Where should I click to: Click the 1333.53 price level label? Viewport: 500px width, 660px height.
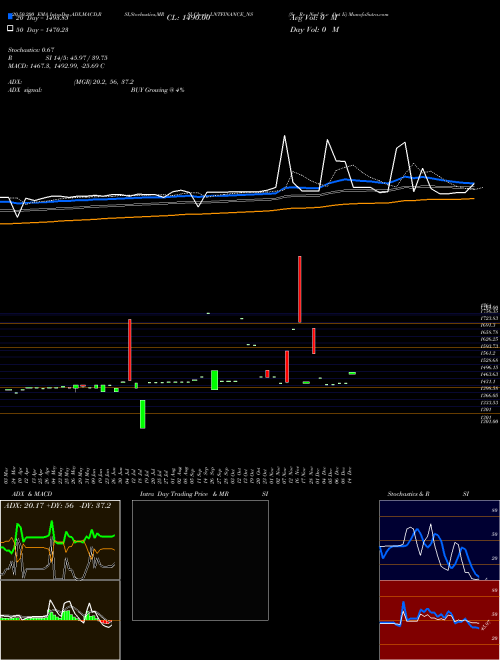click(489, 402)
